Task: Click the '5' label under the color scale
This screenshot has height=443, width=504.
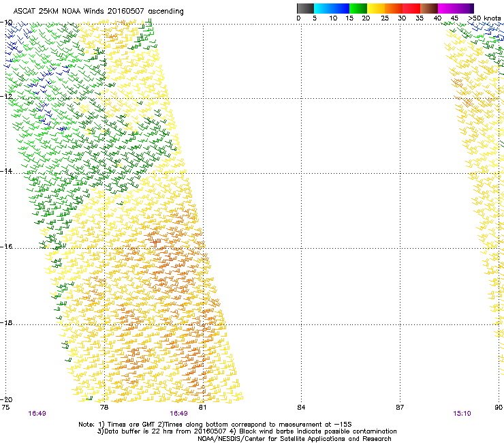Action: [x=315, y=18]
